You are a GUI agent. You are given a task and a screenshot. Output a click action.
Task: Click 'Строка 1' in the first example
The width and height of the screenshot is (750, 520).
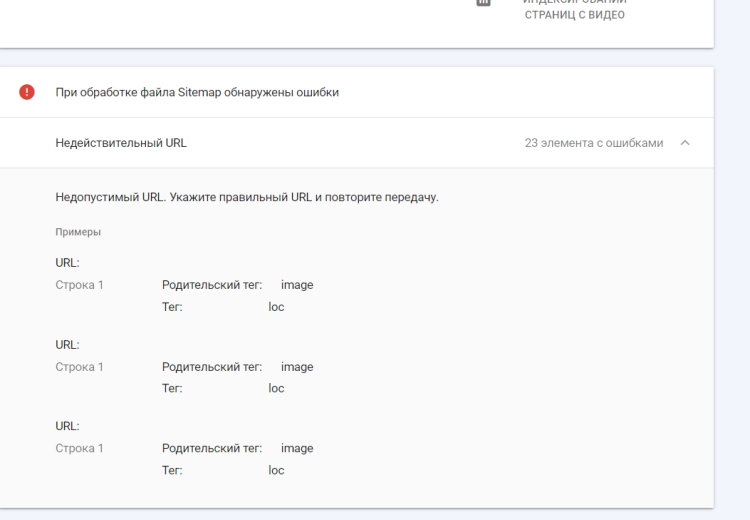pyautogui.click(x=79, y=285)
